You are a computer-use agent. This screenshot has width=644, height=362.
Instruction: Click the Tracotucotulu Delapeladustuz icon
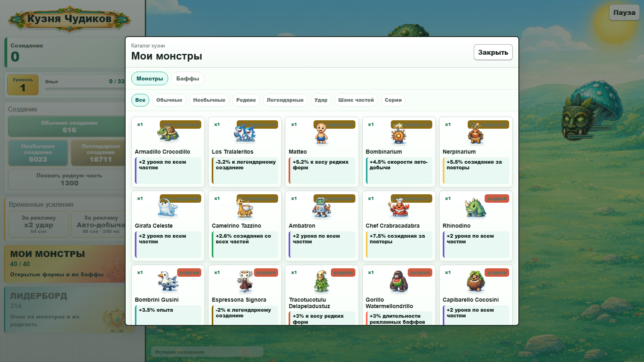321,282
